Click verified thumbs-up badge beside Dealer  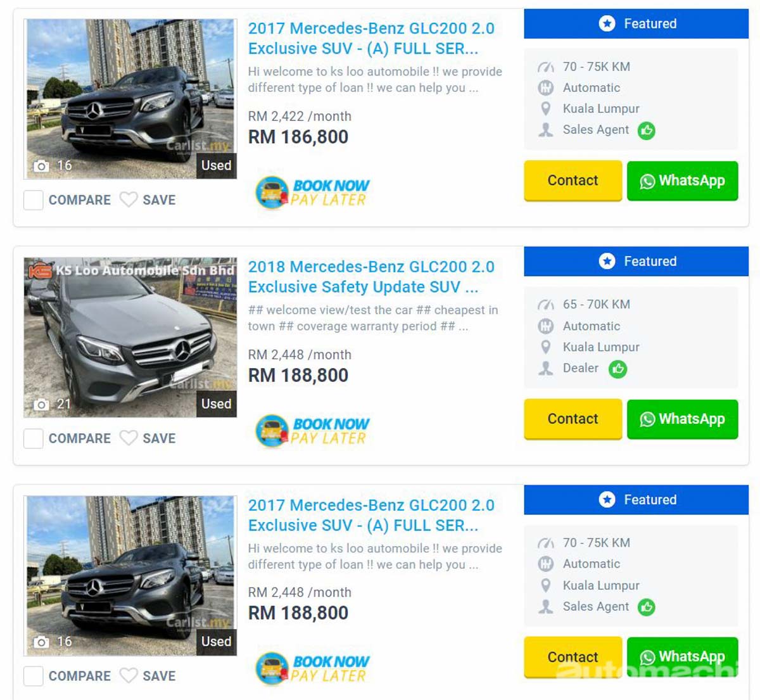coord(617,369)
